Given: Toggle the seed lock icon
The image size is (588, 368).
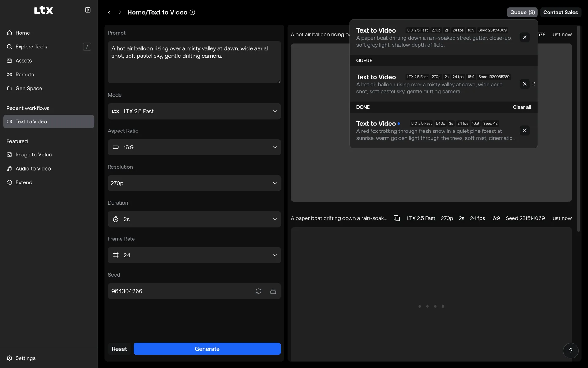Looking at the screenshot, I should pos(273,291).
